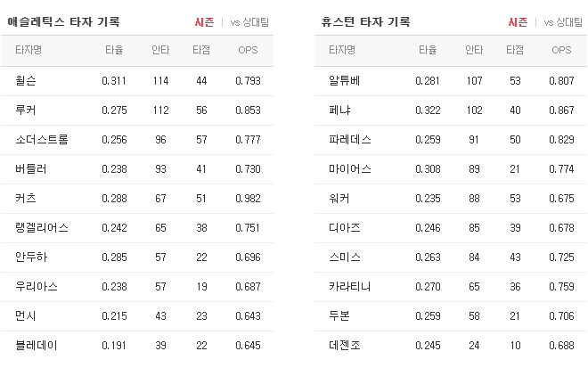Image resolution: width=588 pixels, height=368 pixels.
Task: Click the 랭겔리어스 batter name
Action: [x=42, y=228]
